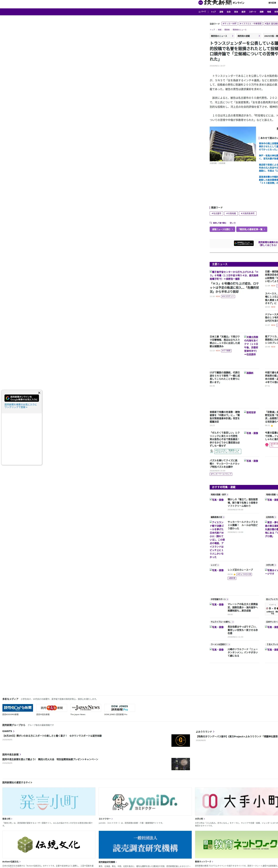Image resolution: width=278 pixels, height=868 pixels.
Task: Click the #イスラエル・中東情勢 tag
Action: click(x=250, y=24)
